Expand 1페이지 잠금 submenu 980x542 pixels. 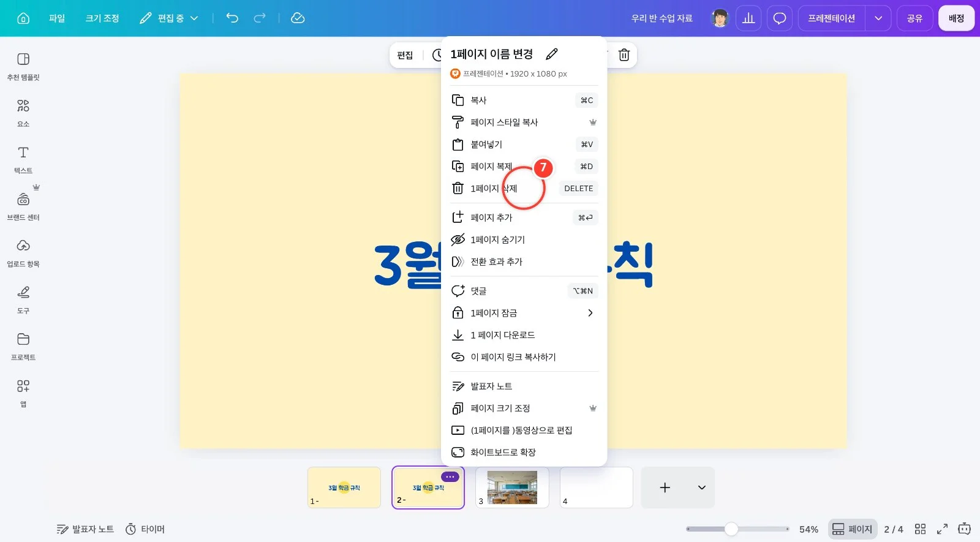pyautogui.click(x=524, y=313)
